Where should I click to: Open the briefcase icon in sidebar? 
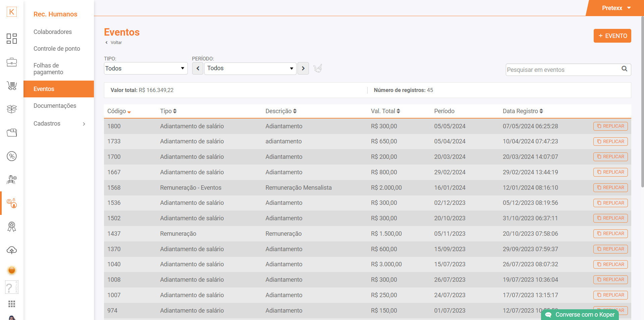click(x=12, y=62)
